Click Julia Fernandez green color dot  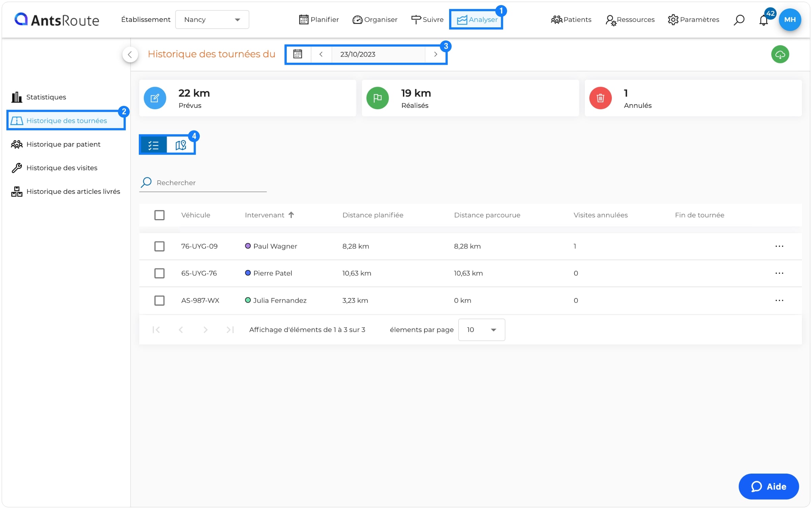[248, 300]
